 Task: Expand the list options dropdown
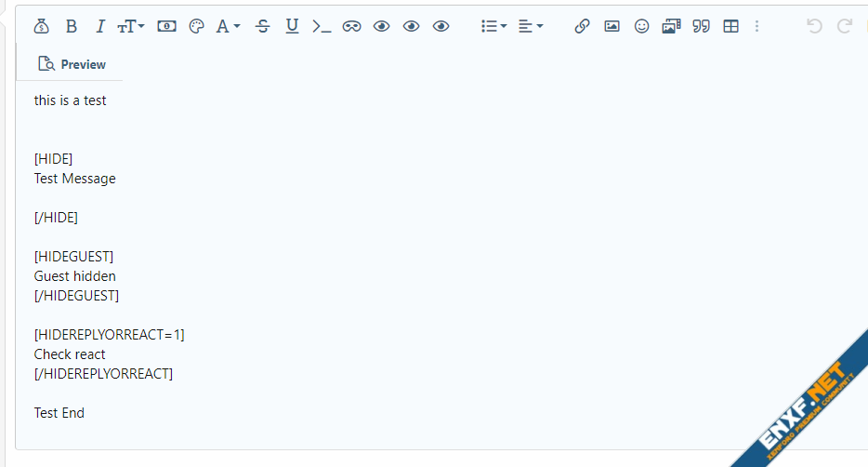[x=493, y=26]
